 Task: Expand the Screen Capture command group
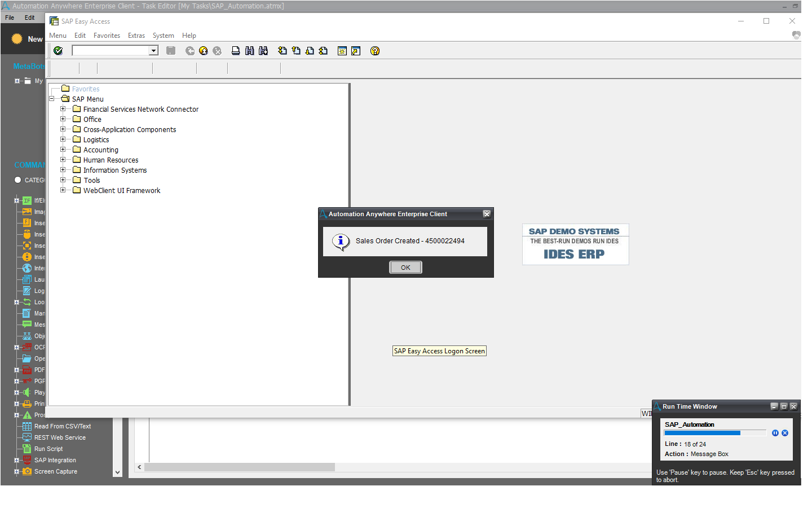point(16,471)
